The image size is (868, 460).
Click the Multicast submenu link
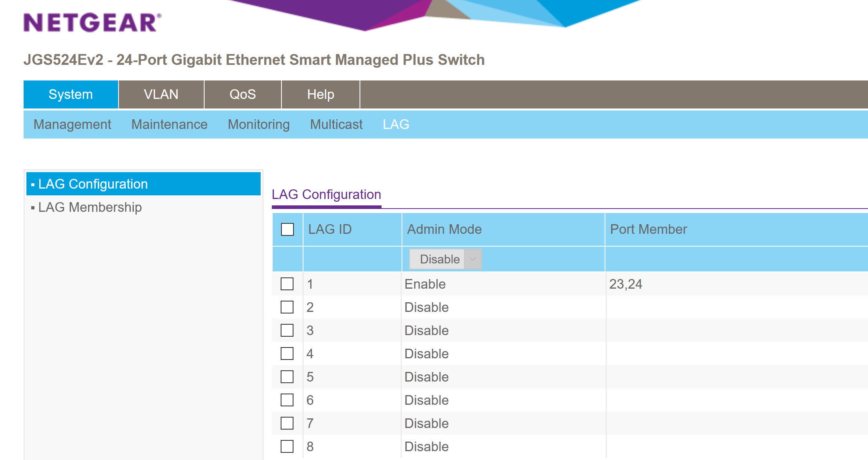[x=336, y=125]
